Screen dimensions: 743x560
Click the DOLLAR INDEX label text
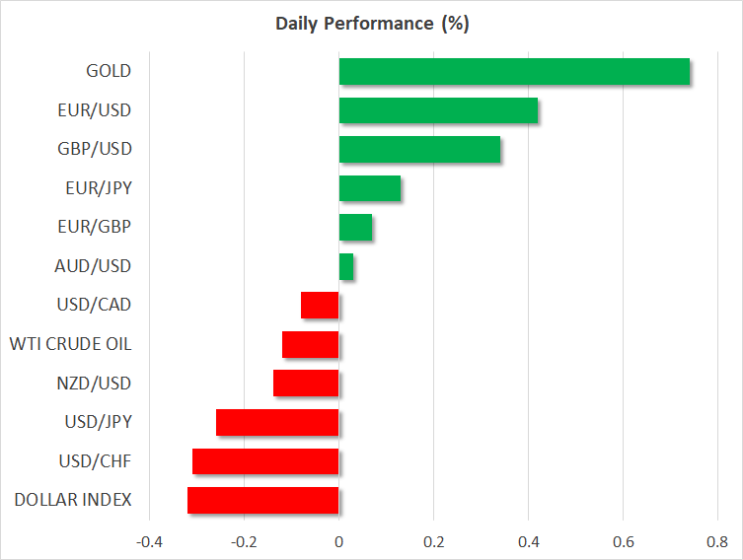(73, 500)
